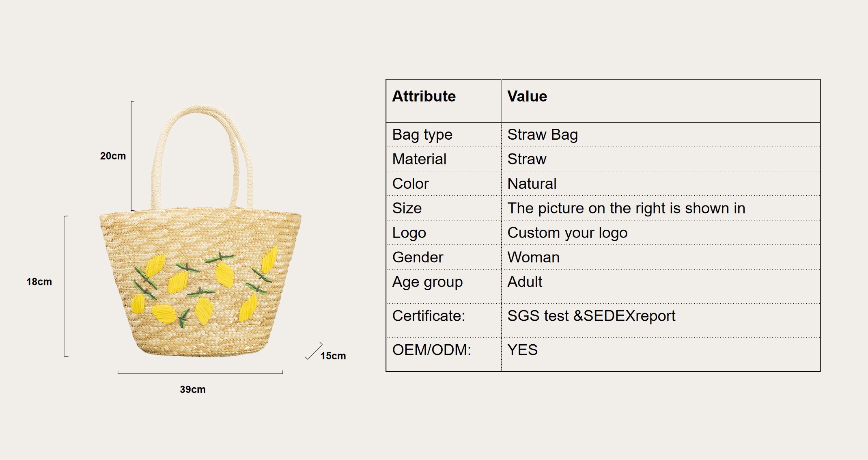
Task: Select the Value column header
Action: tap(527, 96)
